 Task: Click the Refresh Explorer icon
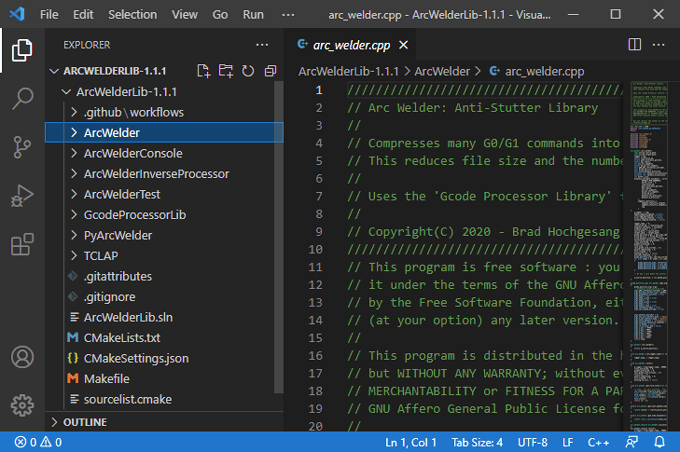(x=248, y=71)
